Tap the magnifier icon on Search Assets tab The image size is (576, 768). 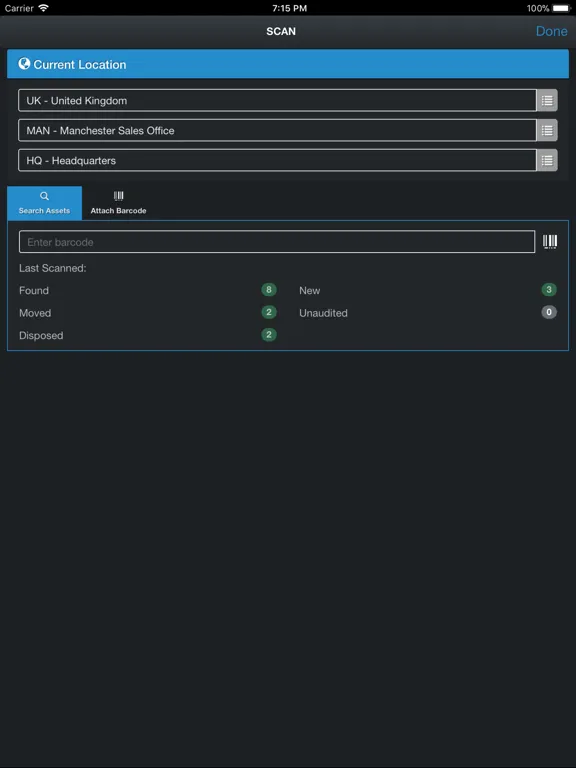(44, 196)
